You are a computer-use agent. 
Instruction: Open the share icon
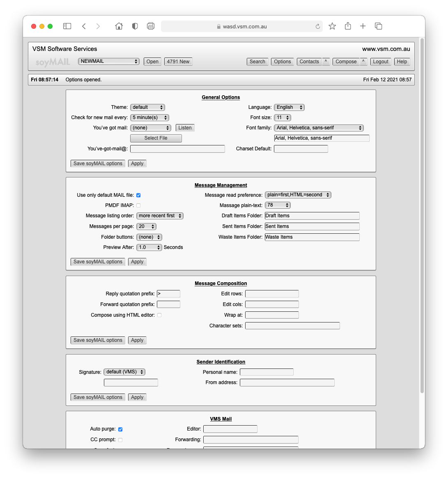point(348,26)
